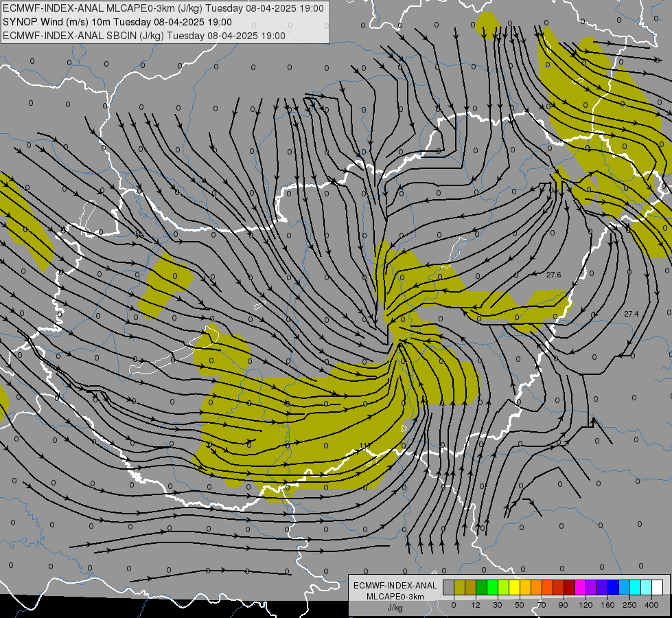Pick the amber legend swatch after 50

point(525,587)
